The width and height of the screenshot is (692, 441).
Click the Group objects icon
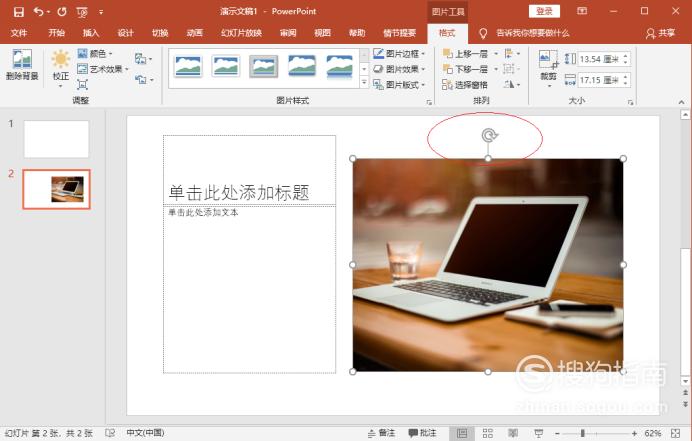(510, 69)
